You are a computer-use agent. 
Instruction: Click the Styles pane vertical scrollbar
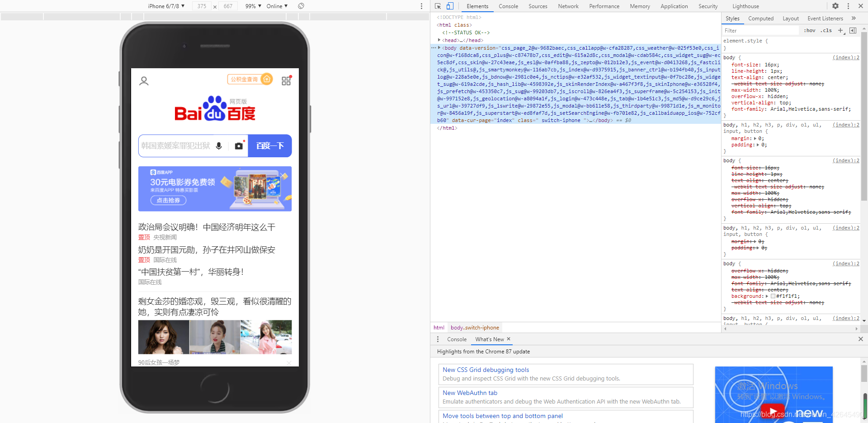[864, 117]
